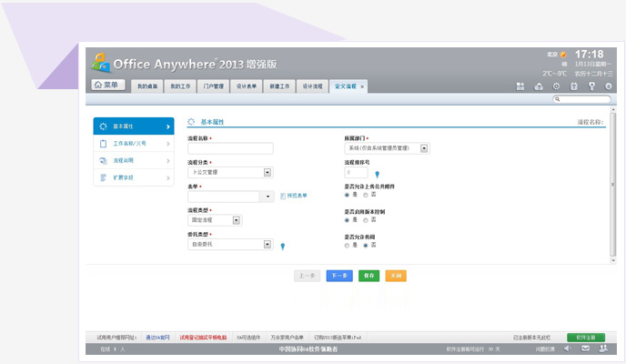The height and width of the screenshot is (364, 626).
Task: Select 是 for the last radio group
Action: point(347,246)
